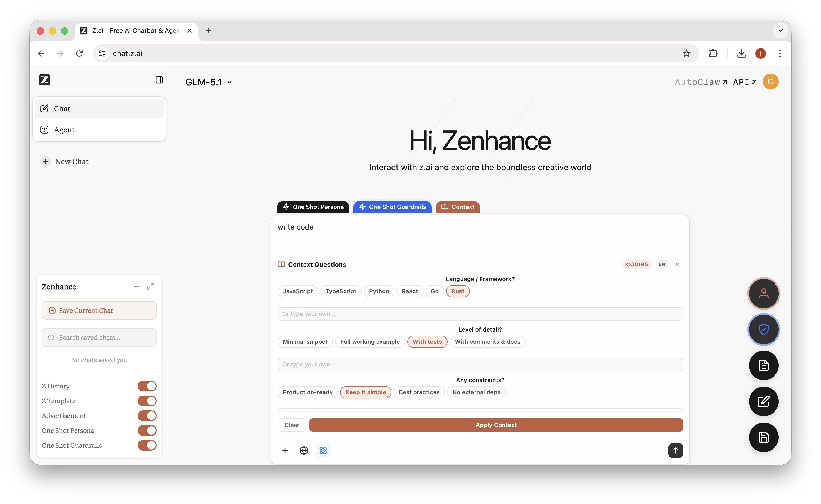Click the search saved chats field
The height and width of the screenshot is (504, 821).
pos(99,337)
